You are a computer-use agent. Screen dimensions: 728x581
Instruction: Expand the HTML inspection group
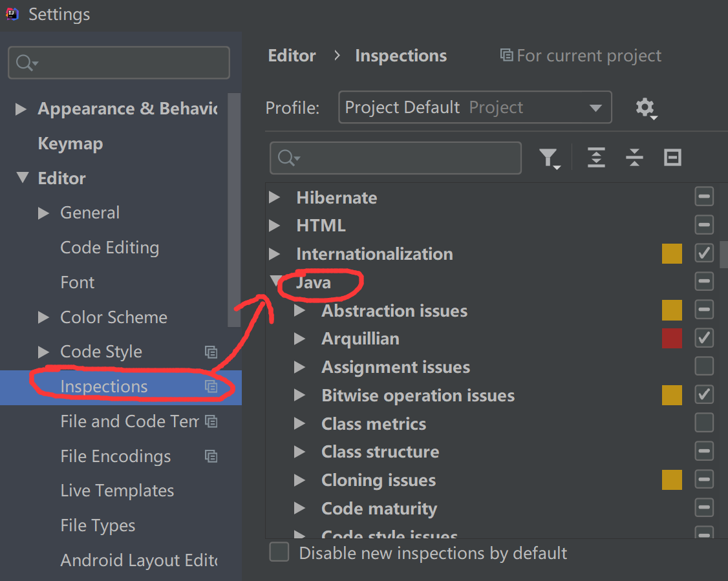pyautogui.click(x=274, y=226)
